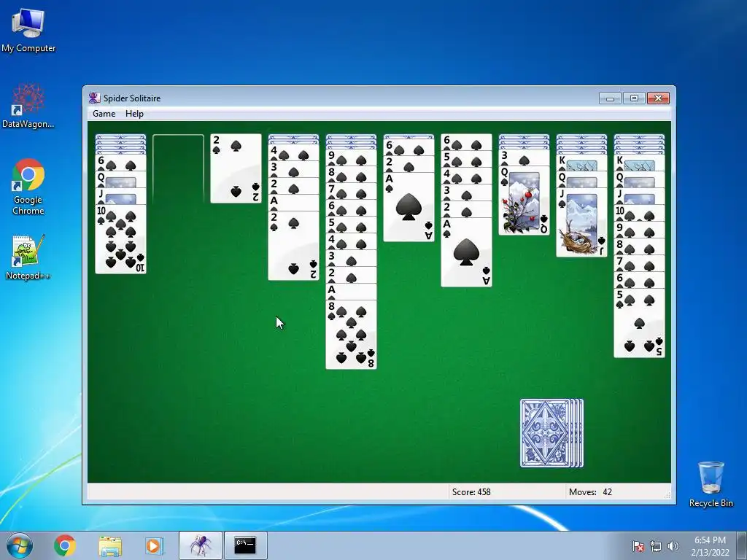Viewport: 747px width, 560px height.
Task: Open the clock showing 6:54 PM
Action: (x=710, y=546)
